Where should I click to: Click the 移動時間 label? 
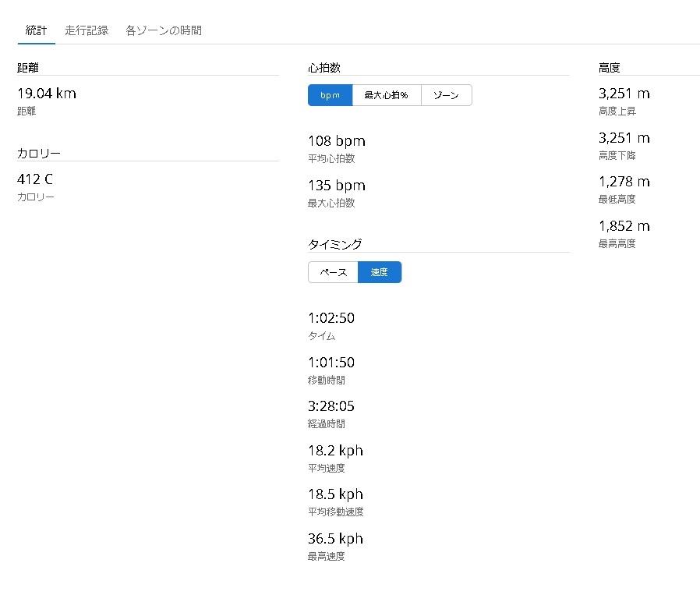pyautogui.click(x=327, y=380)
